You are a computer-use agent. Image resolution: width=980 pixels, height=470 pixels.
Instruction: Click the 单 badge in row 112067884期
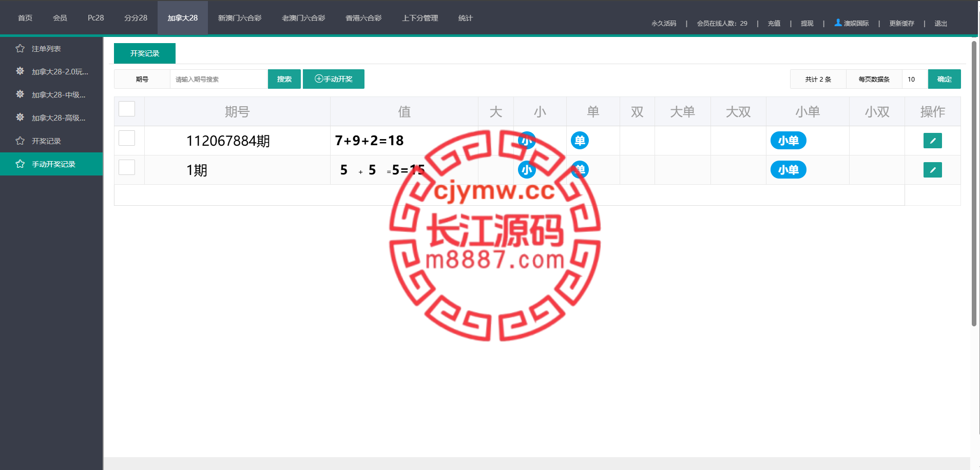[580, 140]
